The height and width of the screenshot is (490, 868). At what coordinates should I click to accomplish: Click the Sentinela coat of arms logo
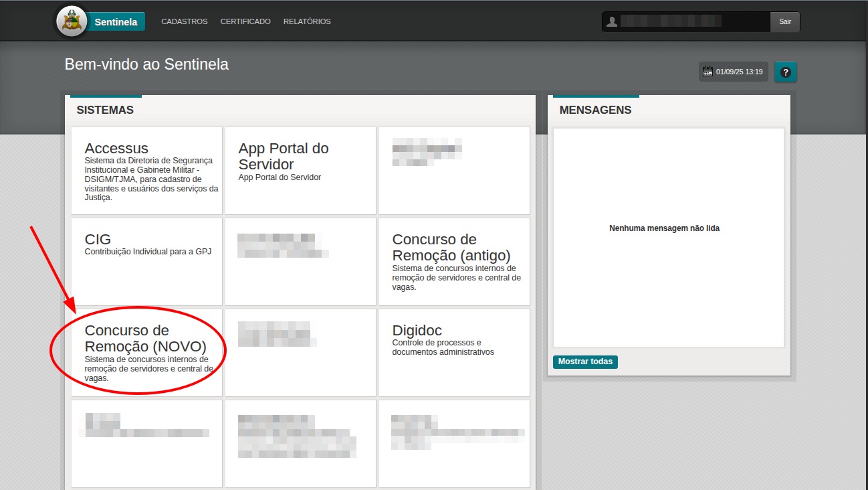coord(72,21)
